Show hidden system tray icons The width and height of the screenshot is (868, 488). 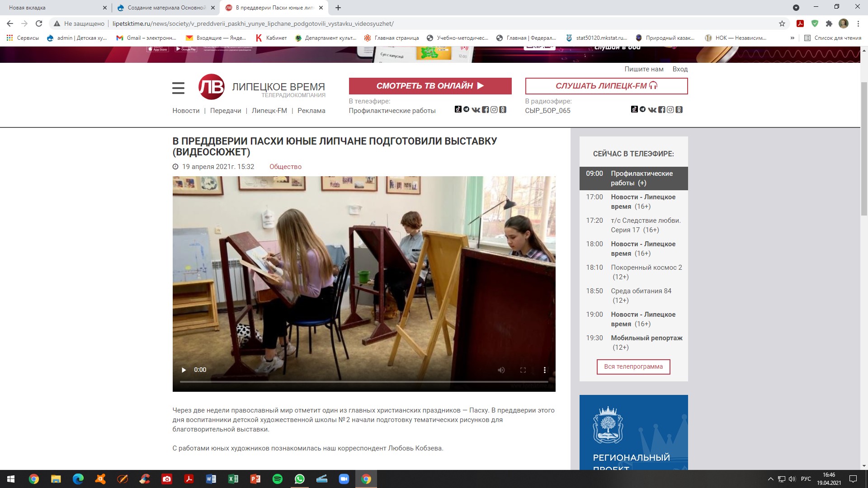click(770, 479)
